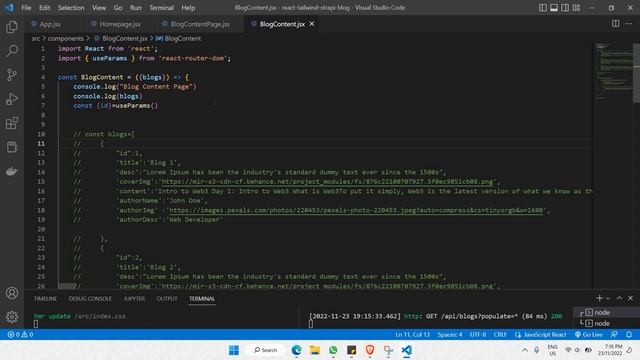Viewport: 640px width, 360px height.
Task: Maximize the panel with the up chevron
Action: 619,298
